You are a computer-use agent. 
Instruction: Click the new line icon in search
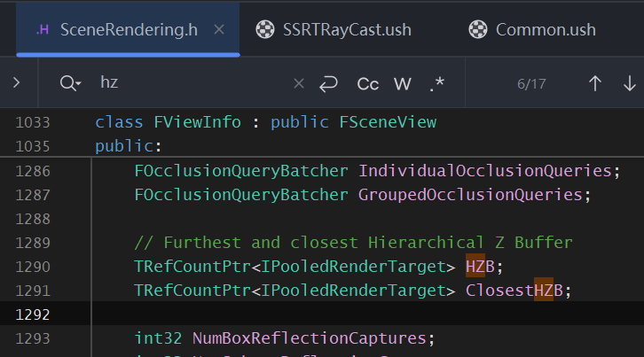(x=328, y=83)
